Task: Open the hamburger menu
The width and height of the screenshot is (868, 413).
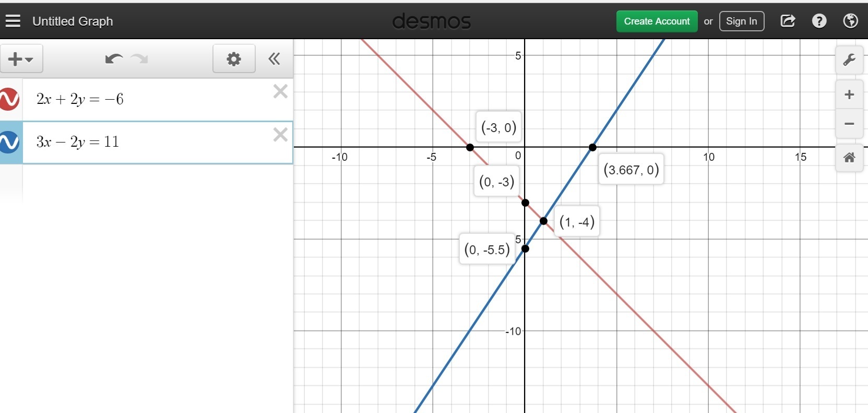Action: (x=13, y=21)
